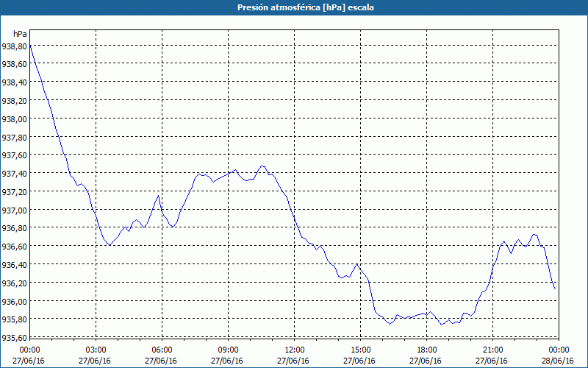Click the 18:00 time axis label

point(427,350)
